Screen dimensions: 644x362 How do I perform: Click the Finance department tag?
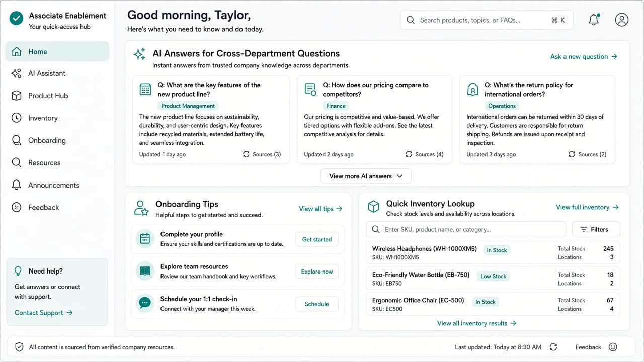pos(336,106)
